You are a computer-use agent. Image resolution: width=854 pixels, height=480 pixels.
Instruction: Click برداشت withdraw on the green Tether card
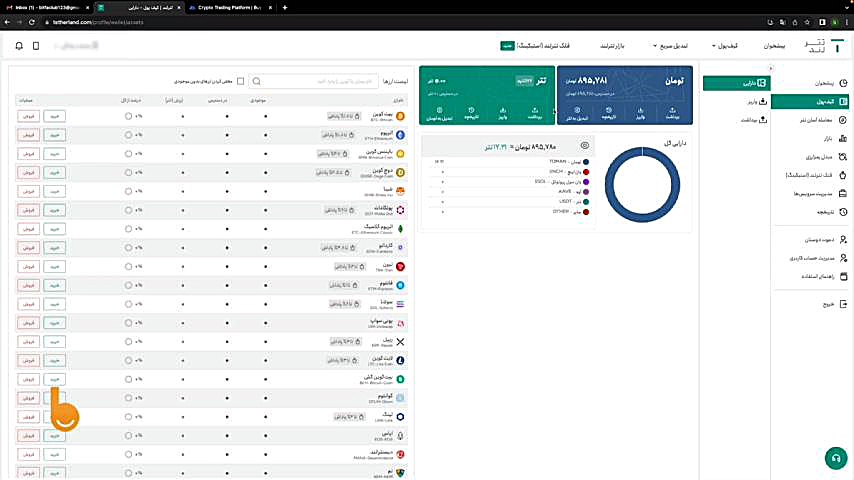coord(535,113)
